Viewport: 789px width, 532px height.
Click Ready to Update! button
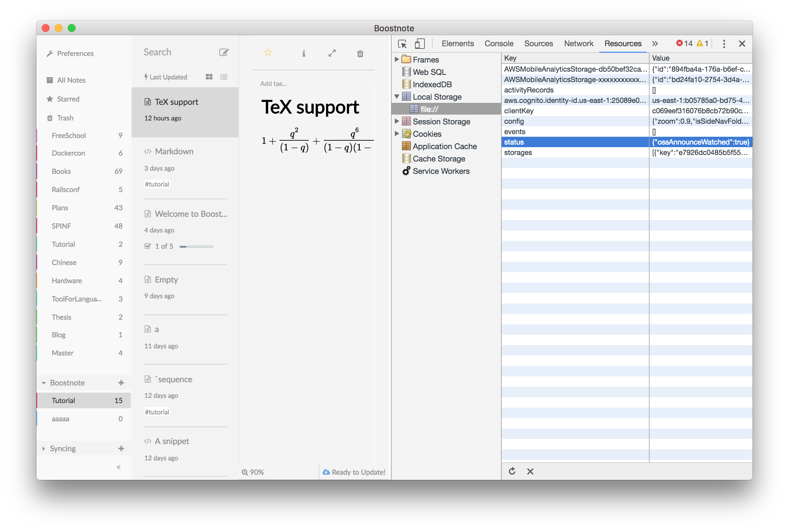[354, 472]
